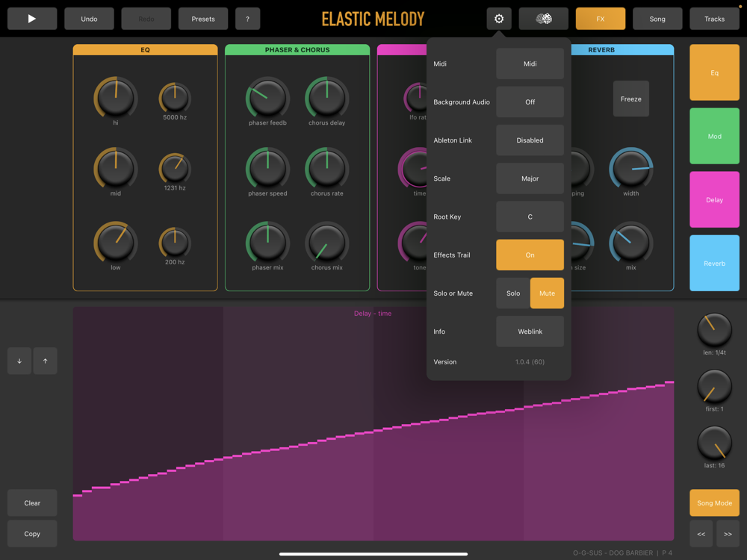Choose Solo in Solo or Mute
This screenshot has width=747, height=560.
coord(513,293)
